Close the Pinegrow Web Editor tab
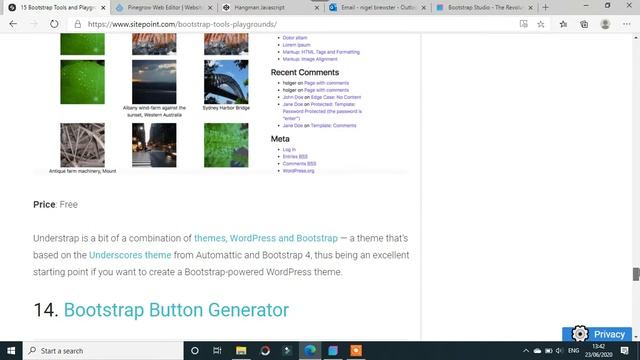The height and width of the screenshot is (360, 640). tap(210, 8)
